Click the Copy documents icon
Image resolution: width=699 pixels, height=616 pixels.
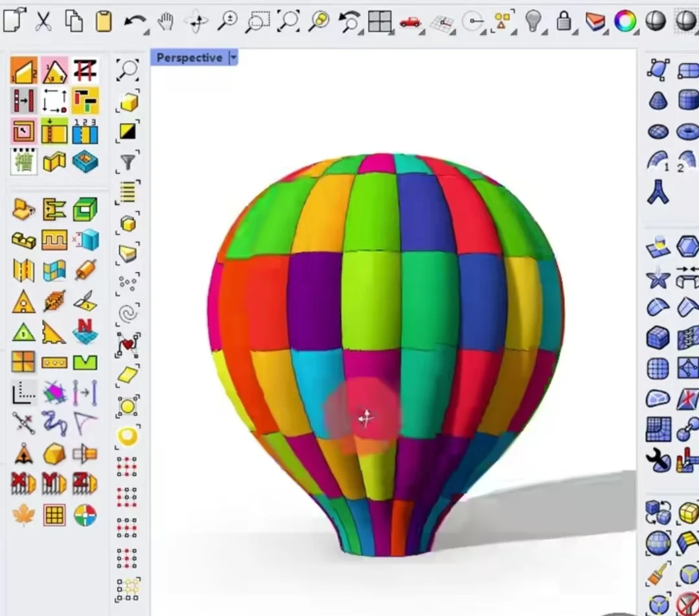point(74,21)
